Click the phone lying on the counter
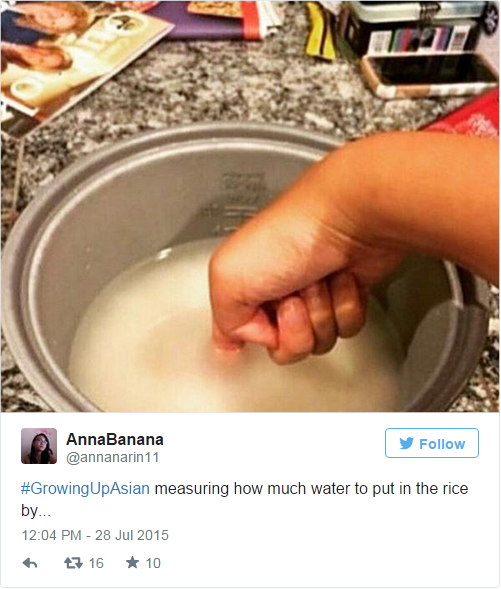The image size is (501, 589). click(430, 75)
